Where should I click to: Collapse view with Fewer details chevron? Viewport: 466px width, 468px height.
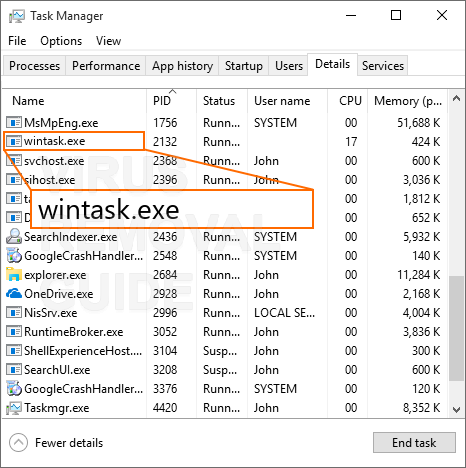coord(18,443)
